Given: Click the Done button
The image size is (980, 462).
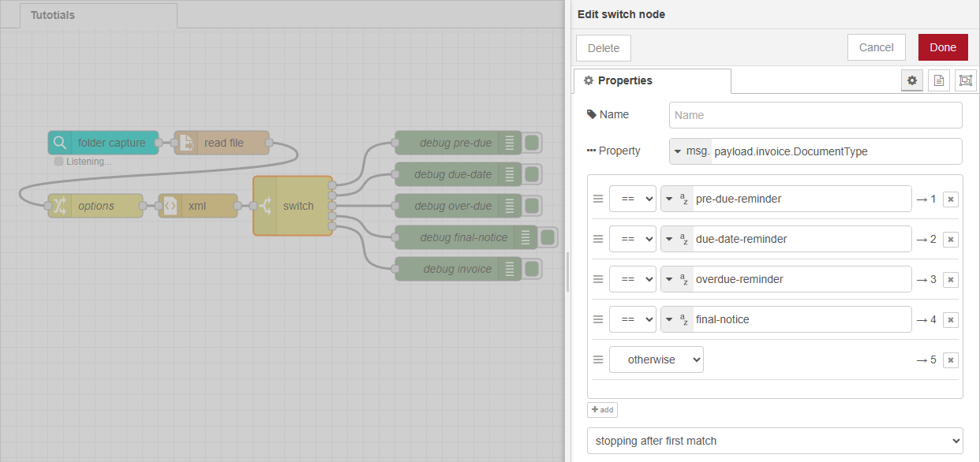Looking at the screenshot, I should tap(942, 47).
